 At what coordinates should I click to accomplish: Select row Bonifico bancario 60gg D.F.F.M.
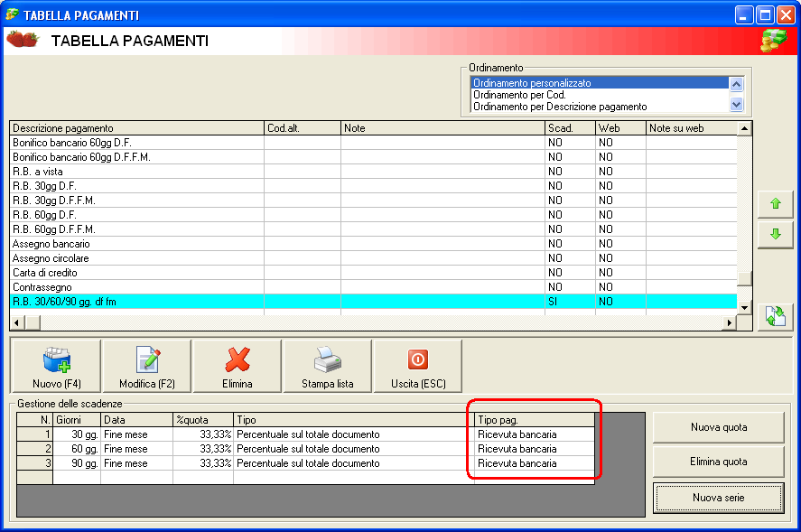(x=373, y=157)
